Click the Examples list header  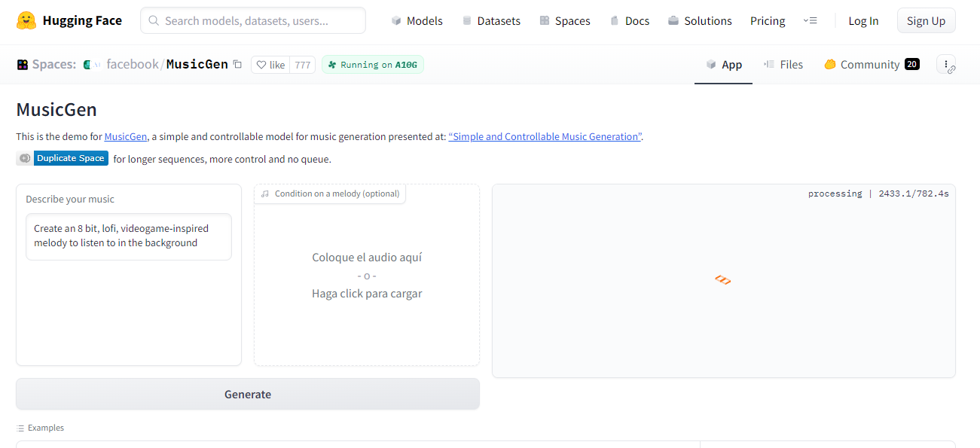pos(40,428)
